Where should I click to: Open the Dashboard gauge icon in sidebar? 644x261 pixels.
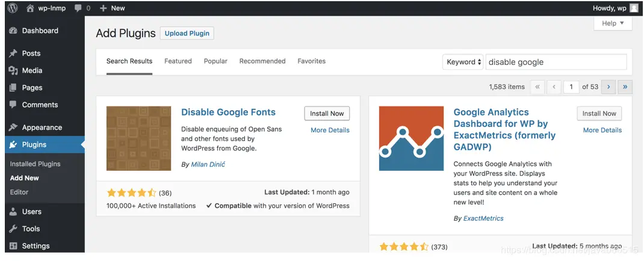[x=13, y=31]
